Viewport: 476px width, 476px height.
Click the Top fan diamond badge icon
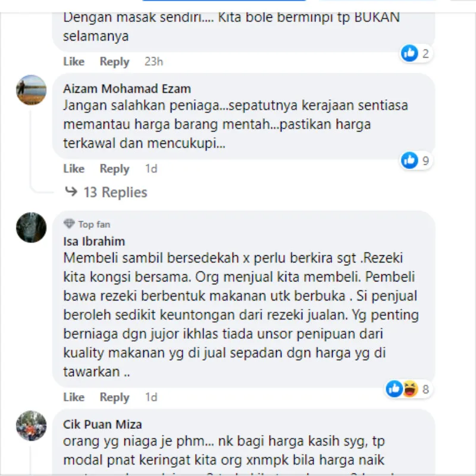coord(69,224)
